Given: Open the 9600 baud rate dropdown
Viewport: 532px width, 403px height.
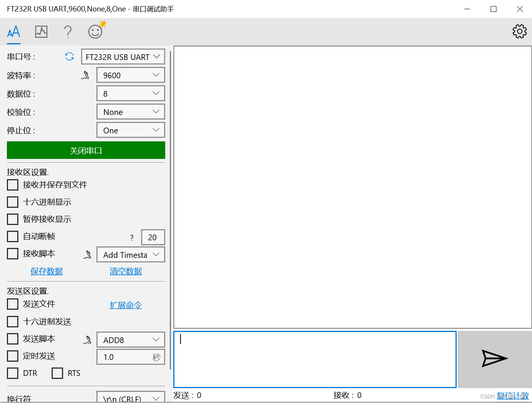Looking at the screenshot, I should click(131, 75).
